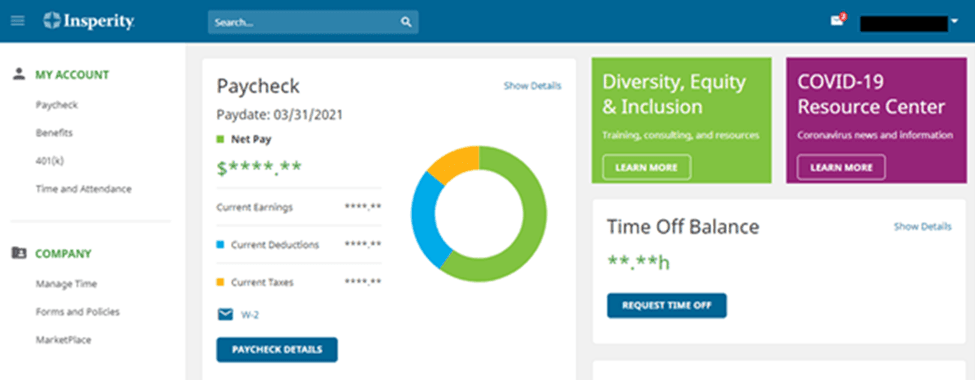Screen dimensions: 979x383
Task: Click the Diversity, Equity & Inclusion heading
Action: tap(674, 94)
